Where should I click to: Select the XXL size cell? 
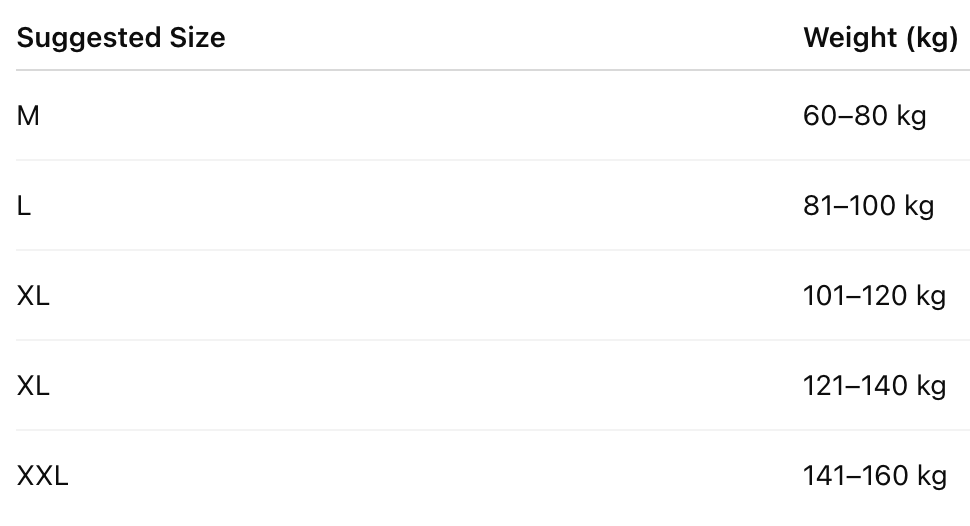tap(42, 476)
